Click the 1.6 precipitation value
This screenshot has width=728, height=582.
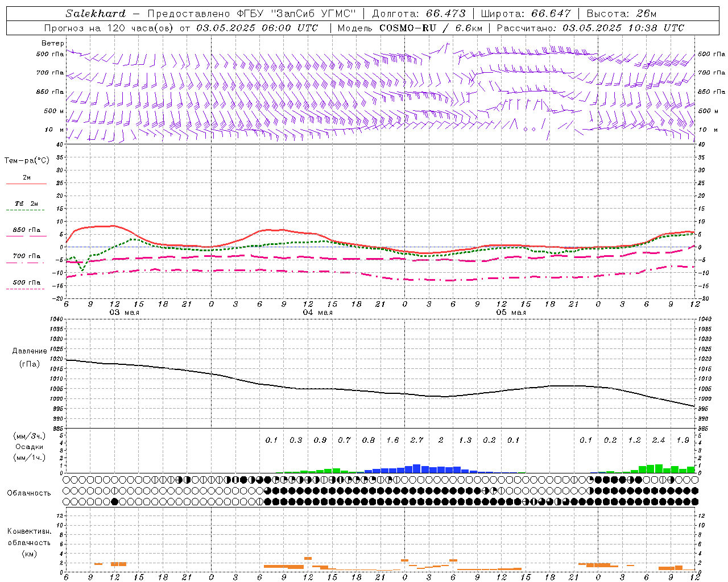point(392,440)
